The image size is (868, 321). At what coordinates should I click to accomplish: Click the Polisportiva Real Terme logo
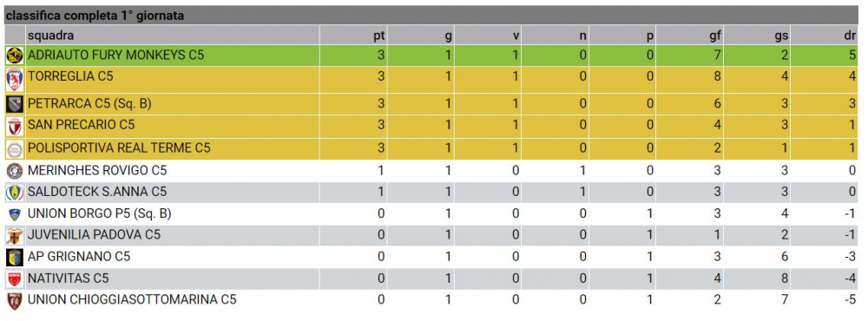pyautogui.click(x=15, y=149)
